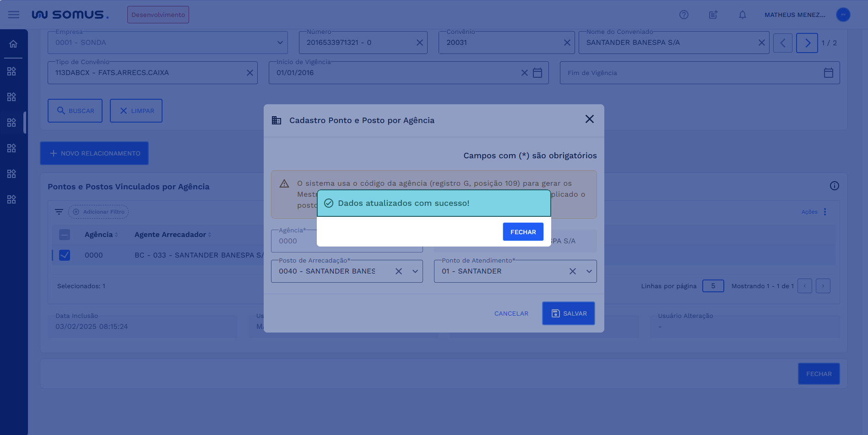Expand the Posto de Arrecadação dropdown
The image size is (868, 435).
[415, 271]
